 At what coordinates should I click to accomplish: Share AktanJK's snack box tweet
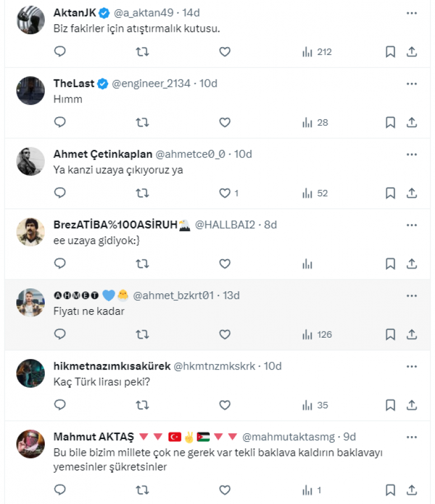(411, 52)
